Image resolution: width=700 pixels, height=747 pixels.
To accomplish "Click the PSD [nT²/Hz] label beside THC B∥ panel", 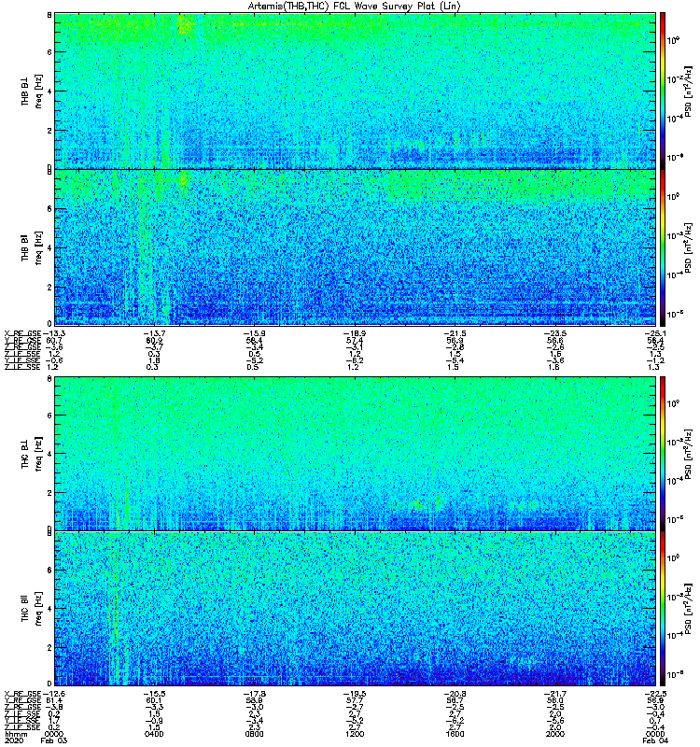I will pos(688,609).
